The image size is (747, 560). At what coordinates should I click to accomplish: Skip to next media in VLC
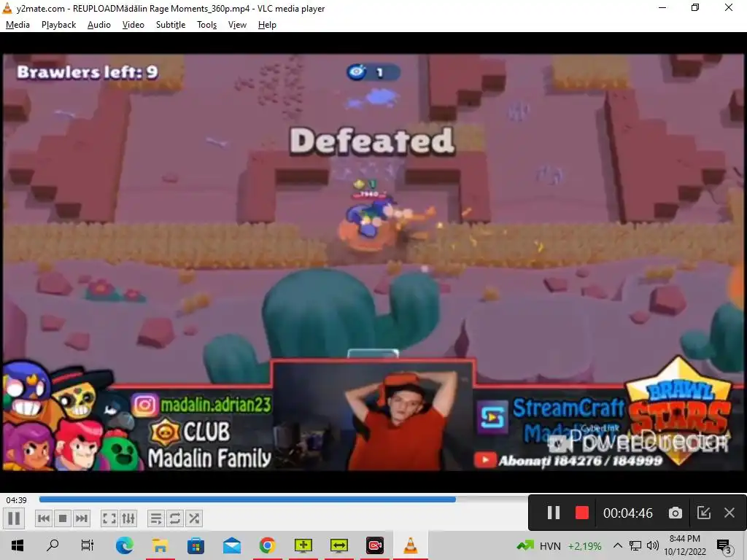coord(82,518)
